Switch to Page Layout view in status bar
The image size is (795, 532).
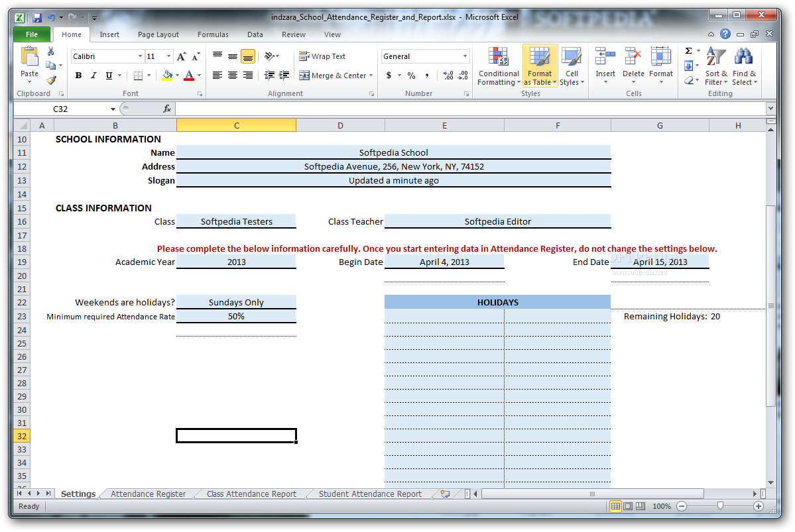tap(628, 506)
